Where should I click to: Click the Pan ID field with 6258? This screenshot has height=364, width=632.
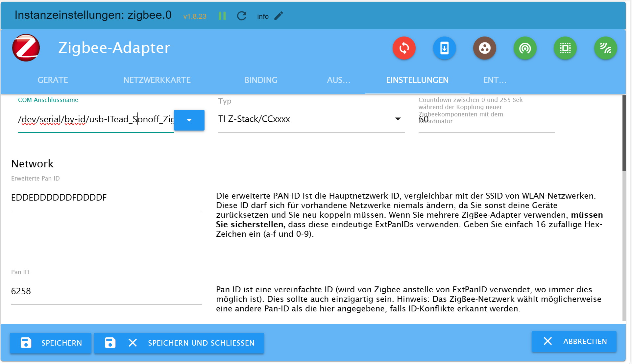pos(107,291)
